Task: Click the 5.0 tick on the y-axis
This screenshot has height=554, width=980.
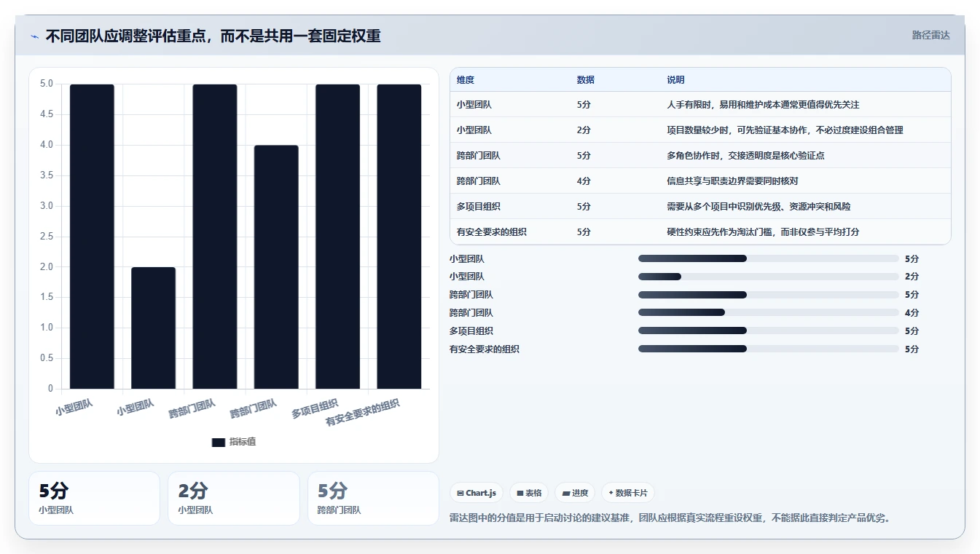Action: point(47,84)
